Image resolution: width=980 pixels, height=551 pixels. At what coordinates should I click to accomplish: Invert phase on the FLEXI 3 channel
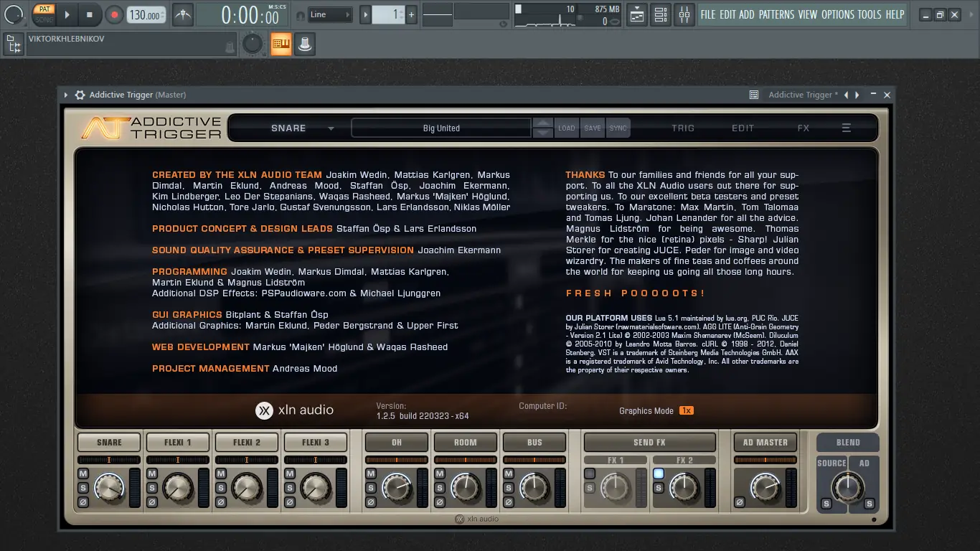click(290, 501)
